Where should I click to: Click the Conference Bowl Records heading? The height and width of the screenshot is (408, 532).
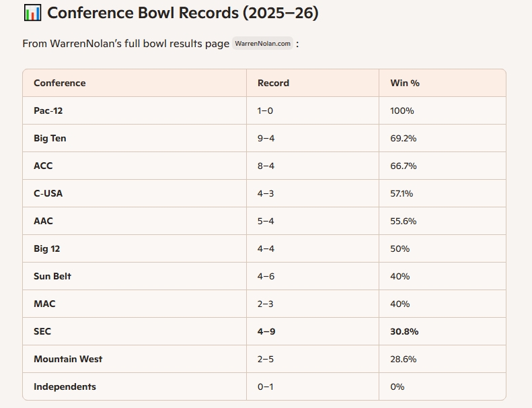tap(182, 13)
